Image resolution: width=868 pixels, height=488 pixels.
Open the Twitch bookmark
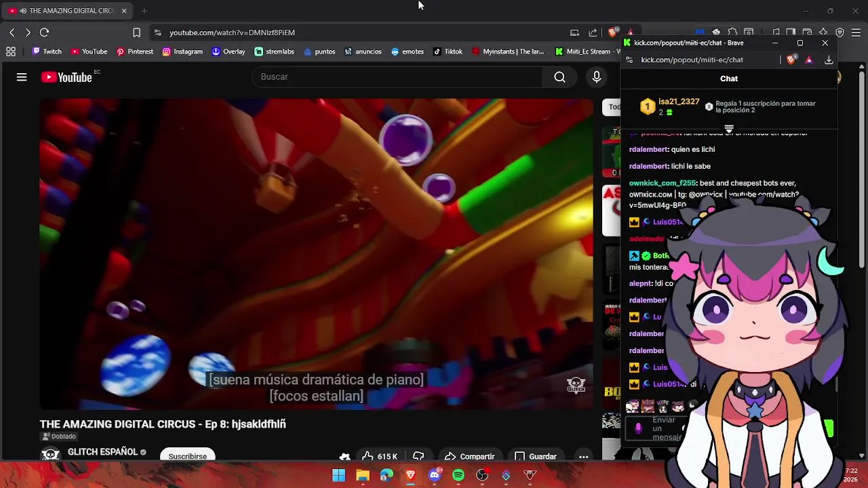[x=47, y=52]
